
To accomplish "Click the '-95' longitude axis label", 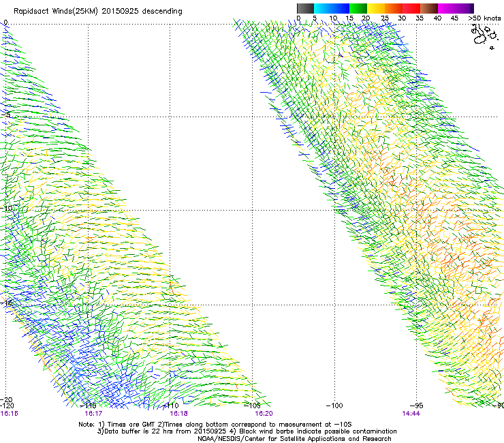I will pos(417,406).
